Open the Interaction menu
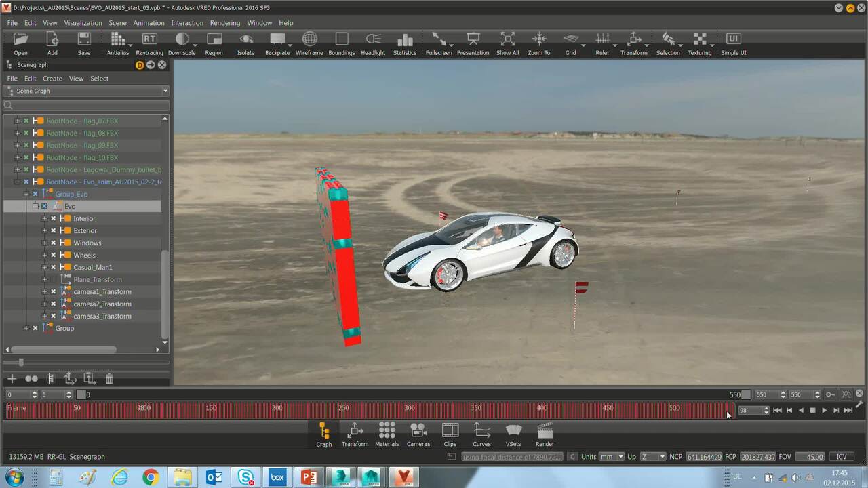The height and width of the screenshot is (488, 868). tap(187, 23)
